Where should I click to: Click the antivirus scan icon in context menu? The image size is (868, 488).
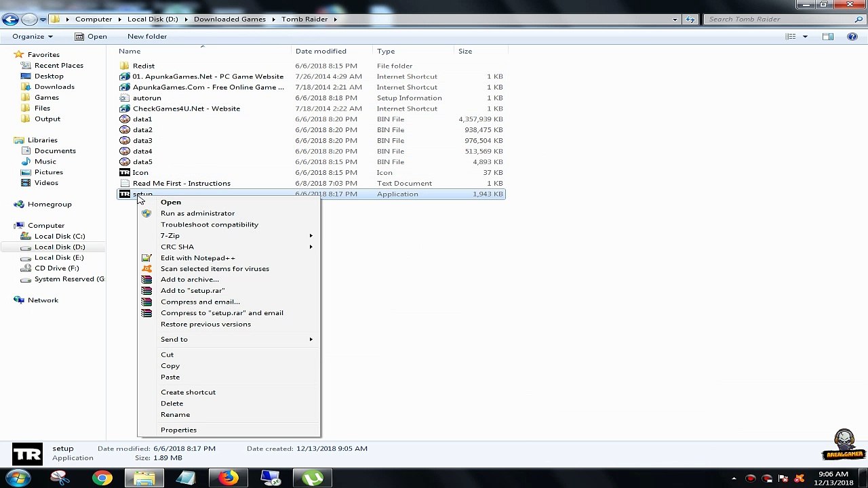(146, 269)
